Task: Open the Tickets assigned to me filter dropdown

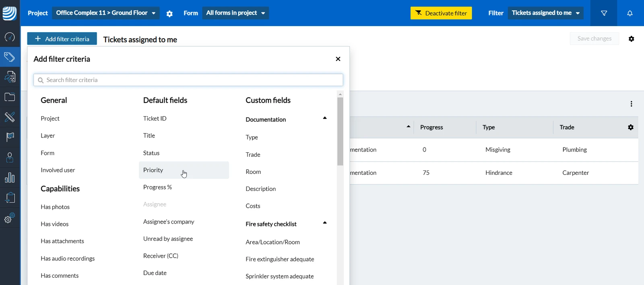Action: [546, 13]
